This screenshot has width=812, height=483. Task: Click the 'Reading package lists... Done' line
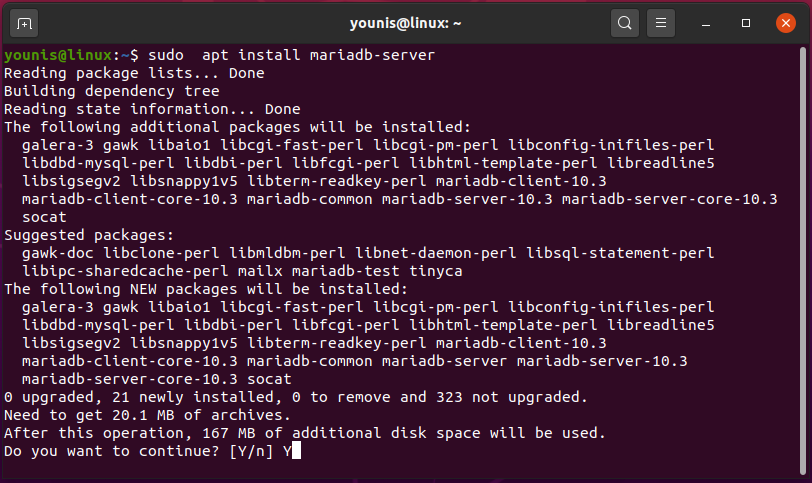pos(134,73)
